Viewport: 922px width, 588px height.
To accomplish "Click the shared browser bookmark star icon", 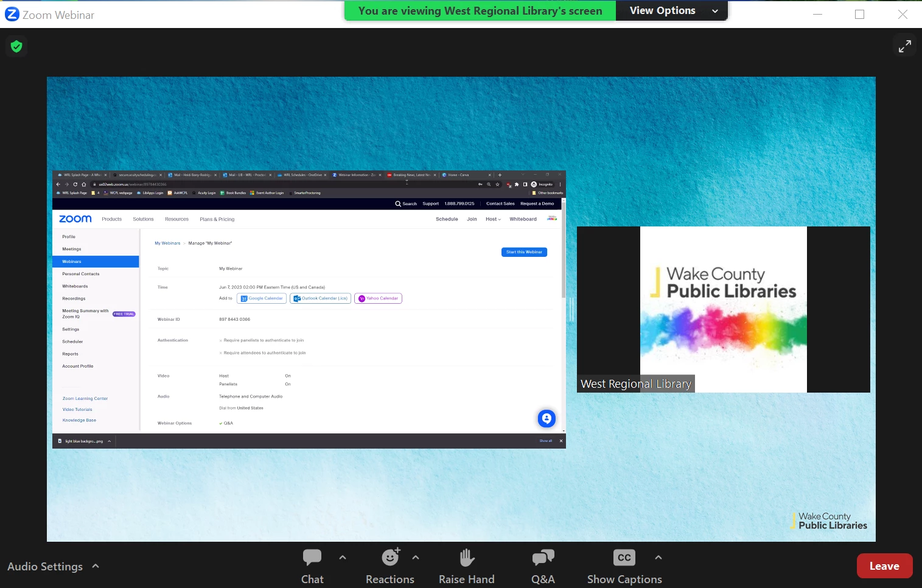I will tap(497, 184).
